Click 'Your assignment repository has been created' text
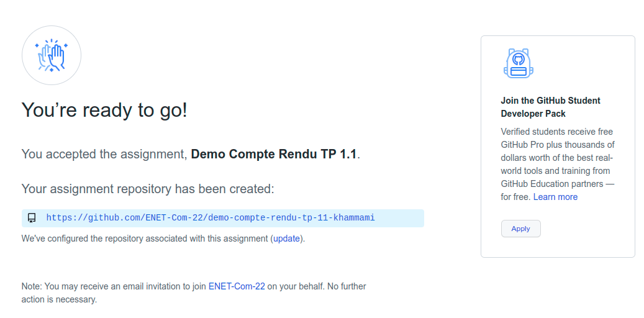The height and width of the screenshot is (318, 644). [148, 189]
